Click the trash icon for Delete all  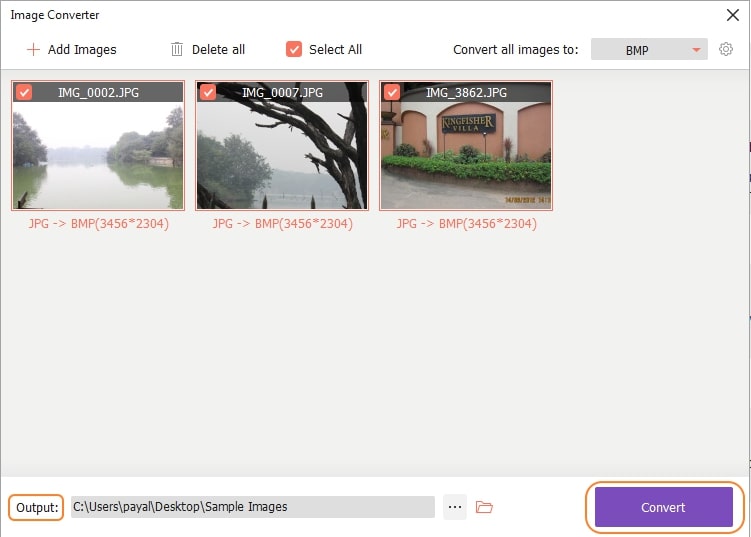pos(177,49)
